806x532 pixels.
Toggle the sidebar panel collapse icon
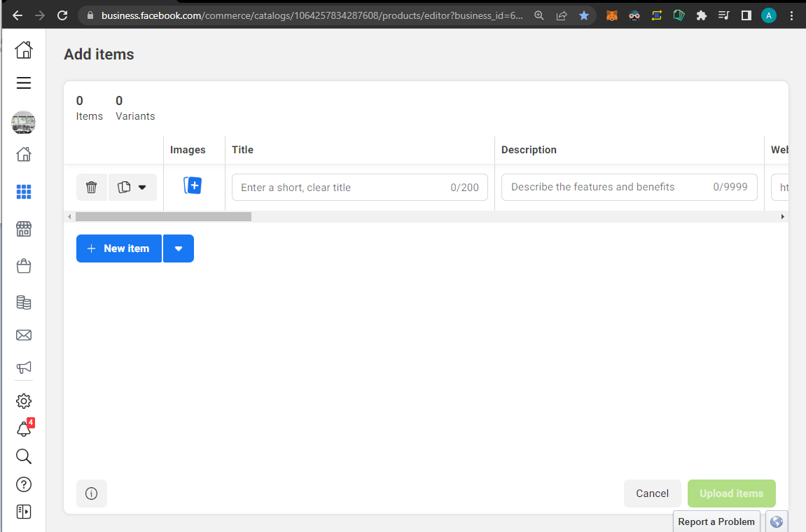pyautogui.click(x=24, y=512)
